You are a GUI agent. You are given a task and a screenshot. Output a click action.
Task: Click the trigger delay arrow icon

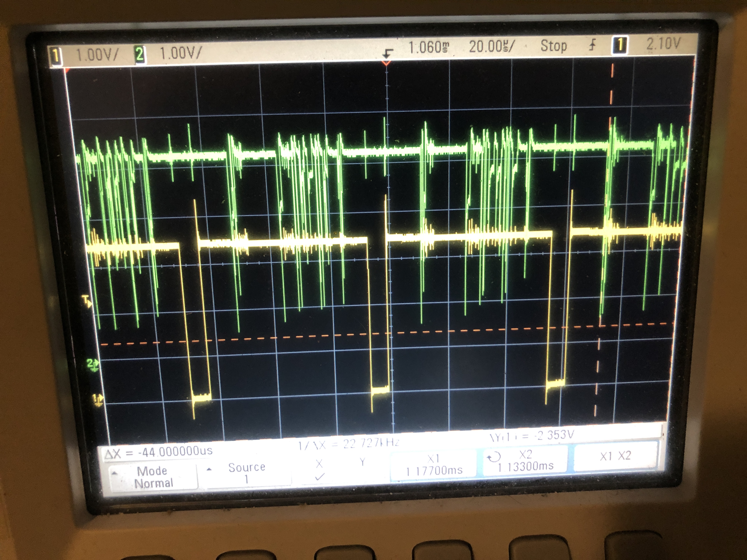[388, 53]
